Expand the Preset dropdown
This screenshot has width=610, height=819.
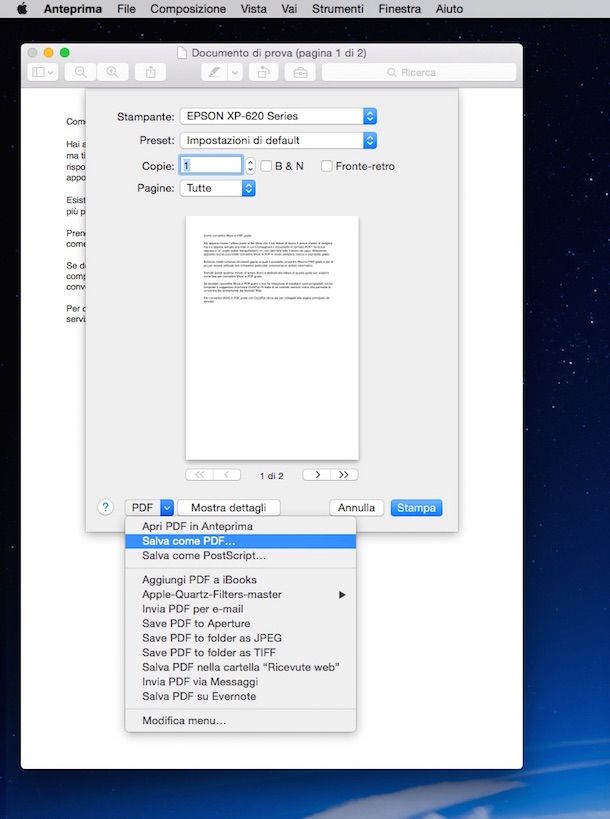(x=278, y=141)
